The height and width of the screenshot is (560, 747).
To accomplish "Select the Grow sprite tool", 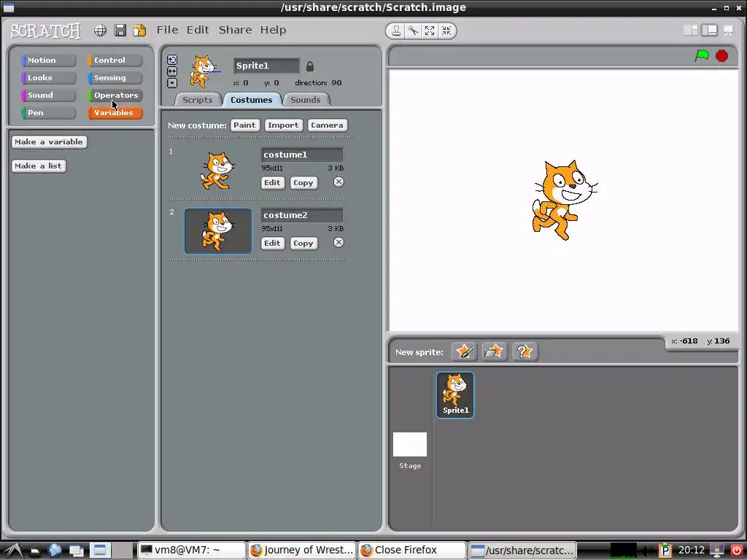I will click(430, 31).
